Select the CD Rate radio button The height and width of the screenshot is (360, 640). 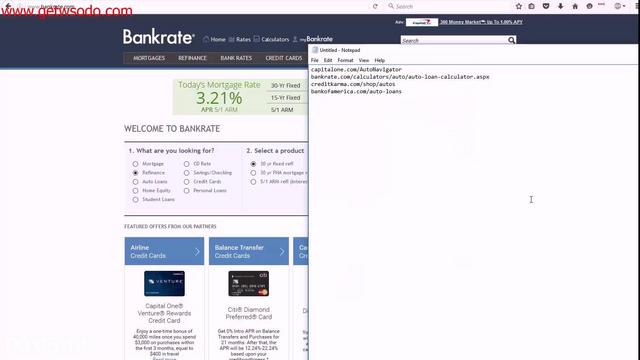pyautogui.click(x=187, y=164)
